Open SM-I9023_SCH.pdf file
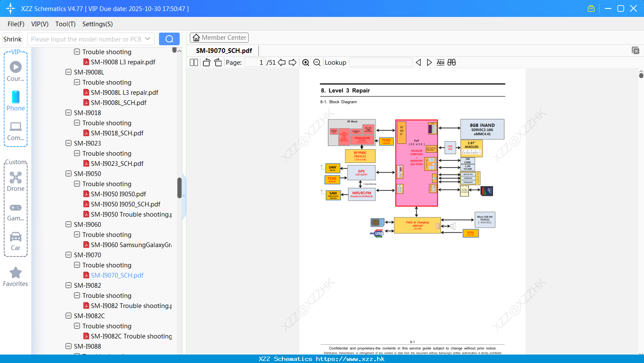 (117, 163)
